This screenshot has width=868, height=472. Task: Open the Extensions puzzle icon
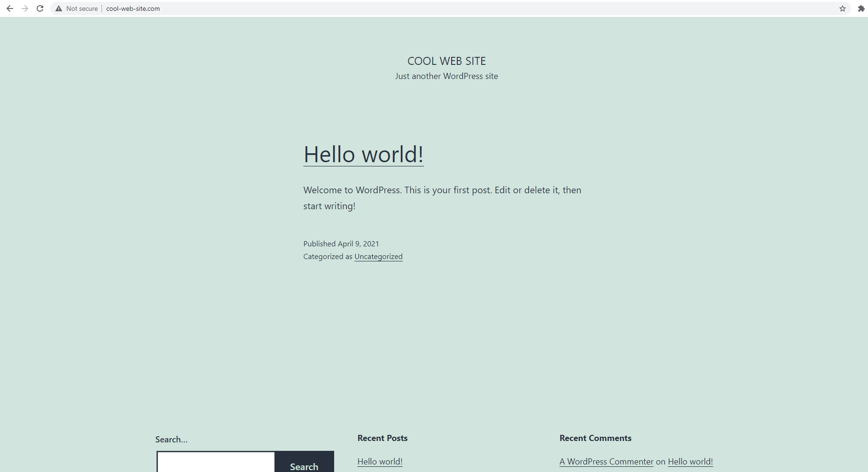(x=861, y=8)
